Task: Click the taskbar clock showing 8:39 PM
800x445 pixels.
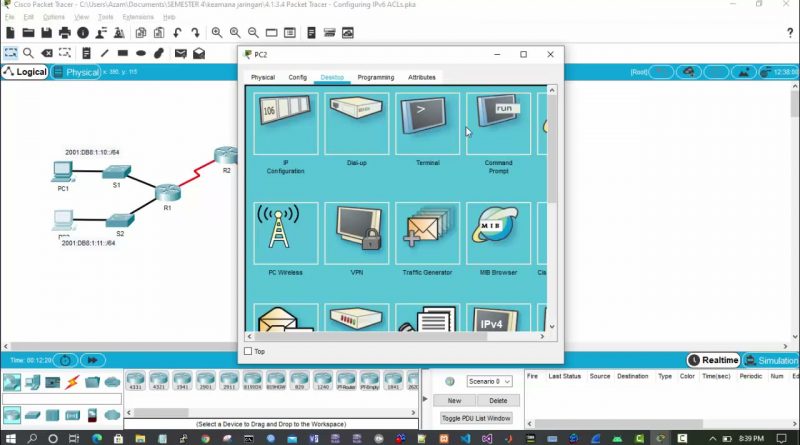Action: tap(751, 438)
